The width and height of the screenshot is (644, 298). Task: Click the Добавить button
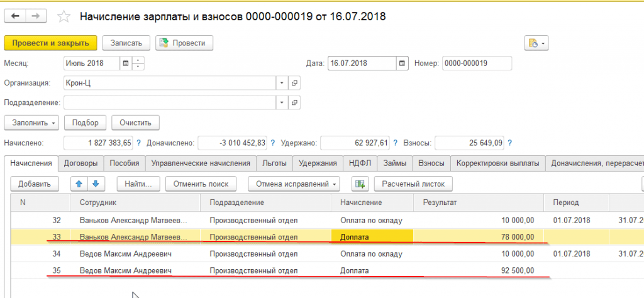tap(35, 184)
